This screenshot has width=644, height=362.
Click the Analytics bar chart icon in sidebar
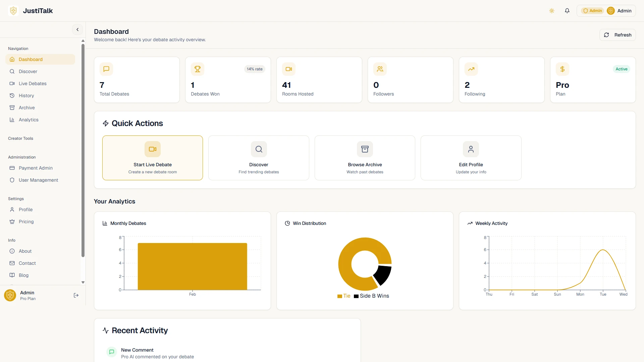[12, 120]
